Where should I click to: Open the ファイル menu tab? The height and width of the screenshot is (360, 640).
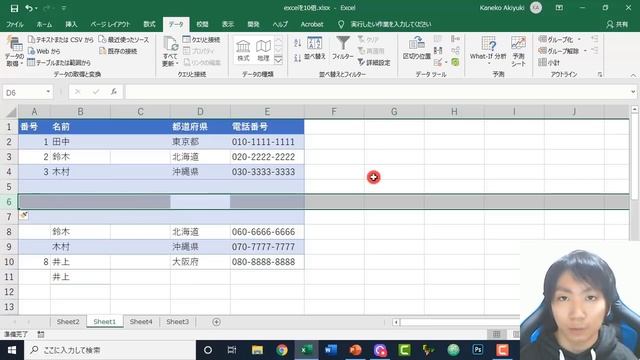[x=15, y=24]
